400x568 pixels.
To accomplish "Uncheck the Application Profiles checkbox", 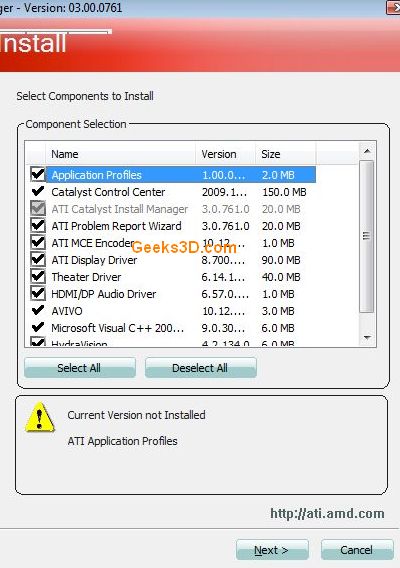I will [x=38, y=174].
